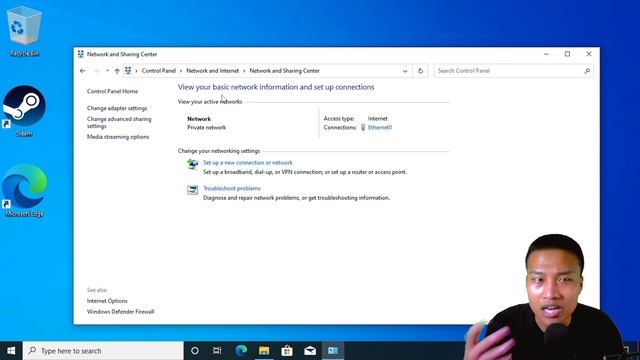The image size is (640, 360).
Task: Click the Troubleshoot problems icon
Action: (192, 190)
